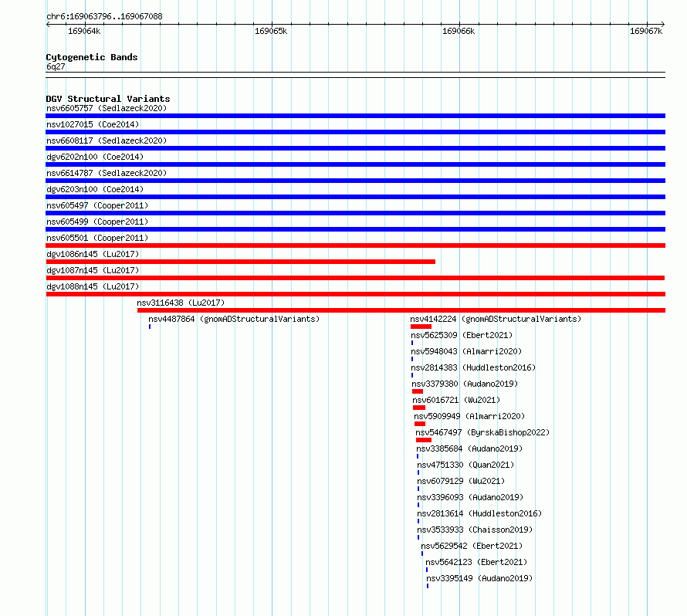Click the Cytogenetic Bands track title
This screenshot has height=616, width=687.
92,57
